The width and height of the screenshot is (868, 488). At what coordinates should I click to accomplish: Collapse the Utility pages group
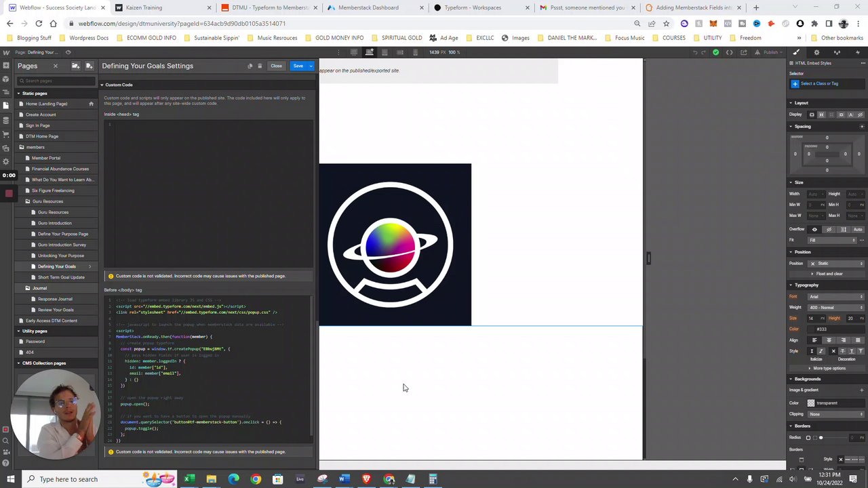click(18, 331)
